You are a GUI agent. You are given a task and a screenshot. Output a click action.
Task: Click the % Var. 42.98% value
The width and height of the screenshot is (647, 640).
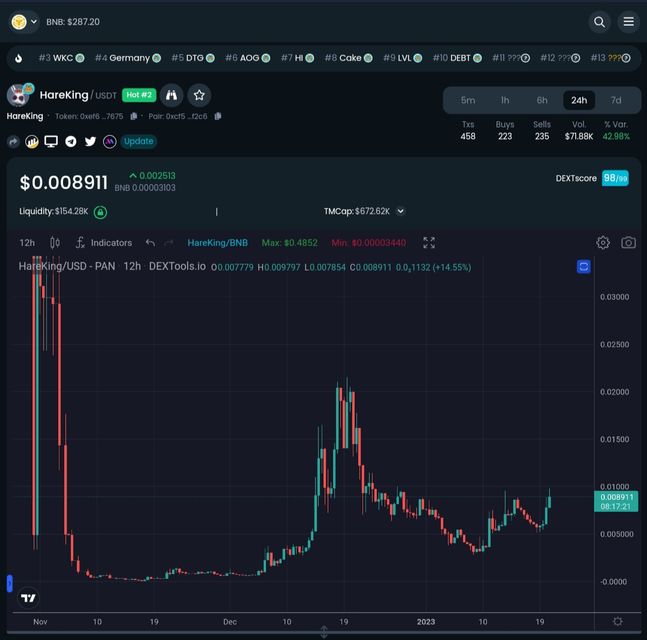pos(616,137)
